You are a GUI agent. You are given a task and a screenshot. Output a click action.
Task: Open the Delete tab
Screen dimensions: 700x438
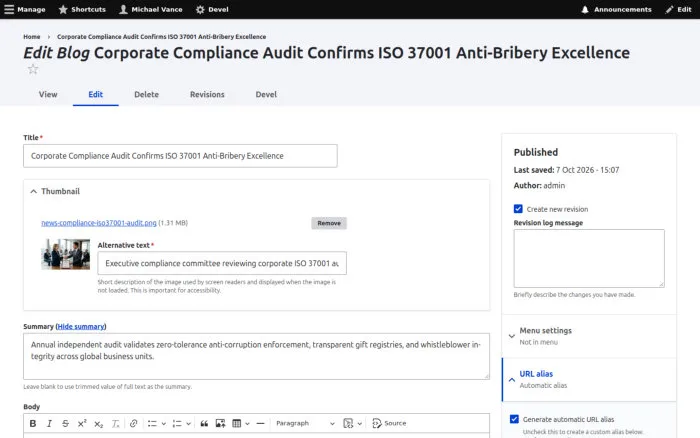(x=146, y=95)
